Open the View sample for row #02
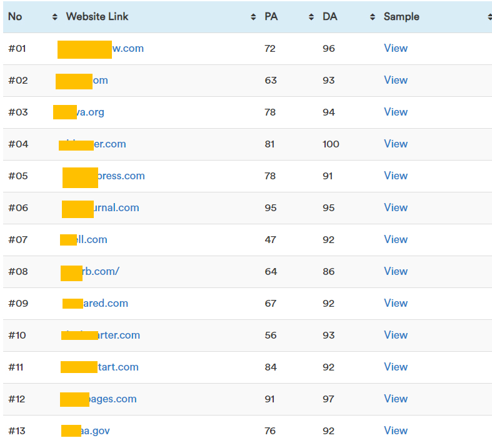 click(396, 80)
